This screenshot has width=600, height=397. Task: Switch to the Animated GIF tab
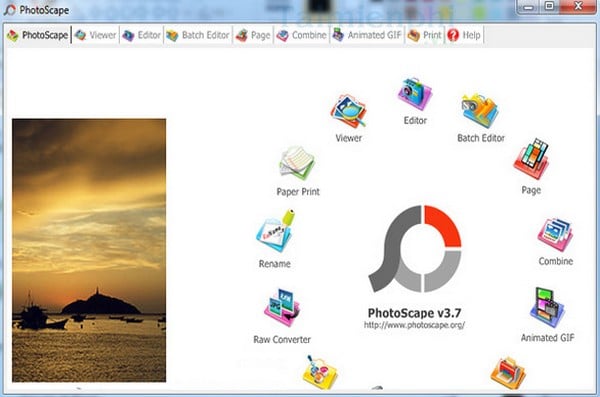[x=367, y=35]
